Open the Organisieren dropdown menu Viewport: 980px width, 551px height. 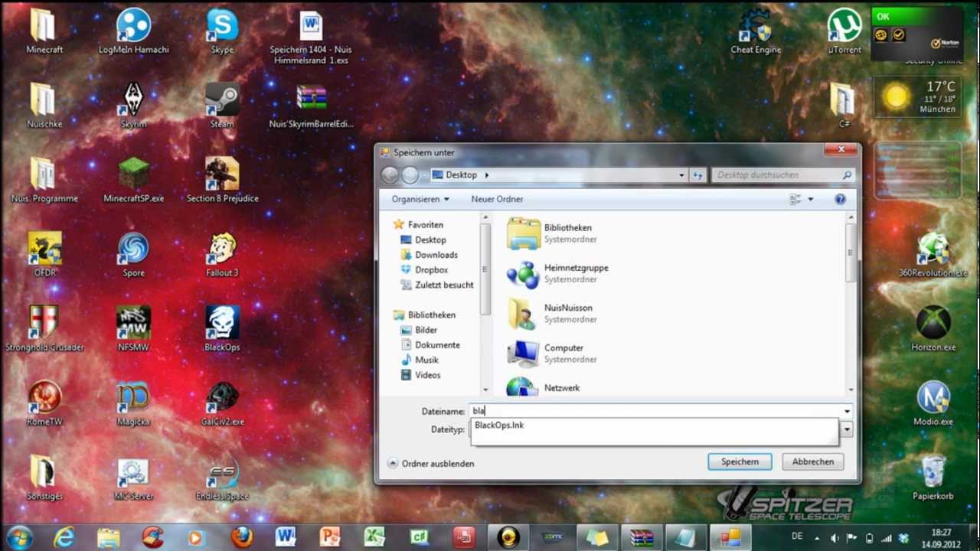[x=420, y=199]
